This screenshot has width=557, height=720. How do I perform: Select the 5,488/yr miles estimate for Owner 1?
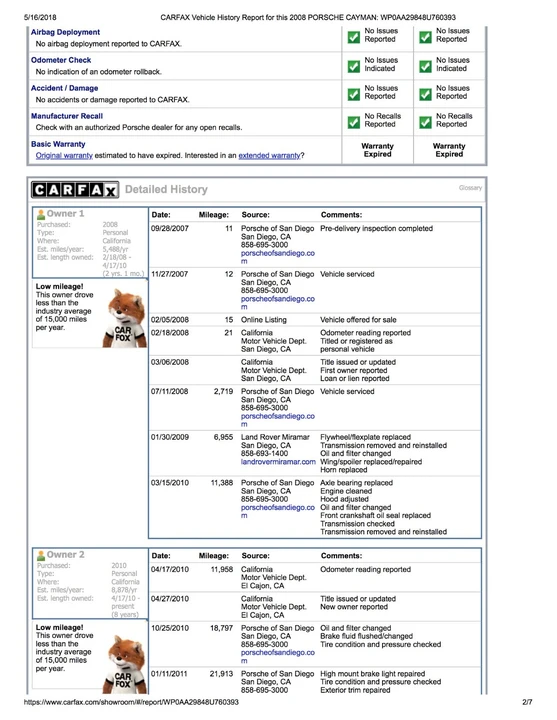tap(115, 249)
